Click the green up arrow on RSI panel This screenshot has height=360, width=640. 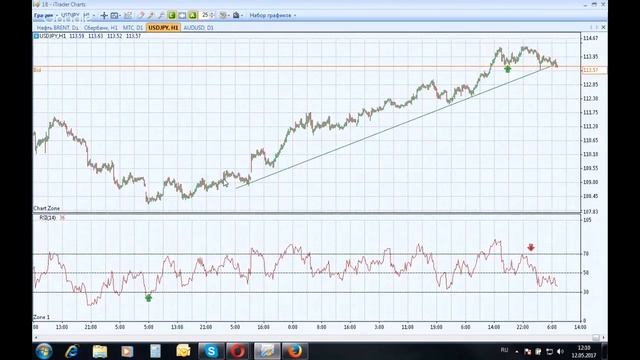pyautogui.click(x=149, y=298)
